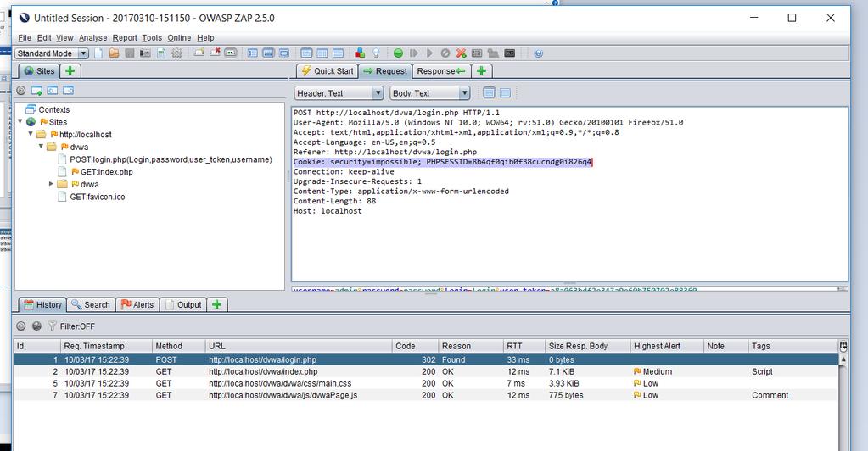Click the New Session toolbar icon
This screenshot has height=451, width=868.
coord(98,53)
